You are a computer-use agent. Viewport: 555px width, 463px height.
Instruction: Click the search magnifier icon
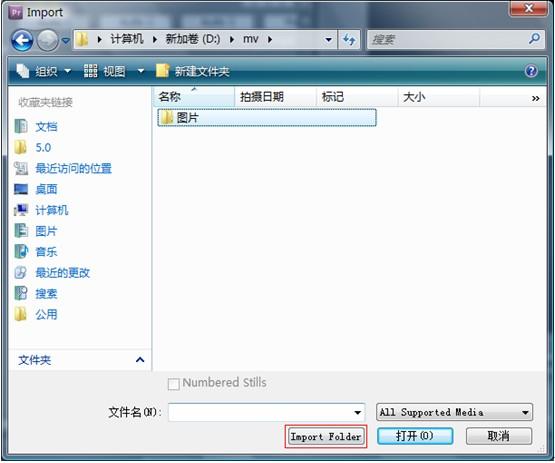coord(534,39)
